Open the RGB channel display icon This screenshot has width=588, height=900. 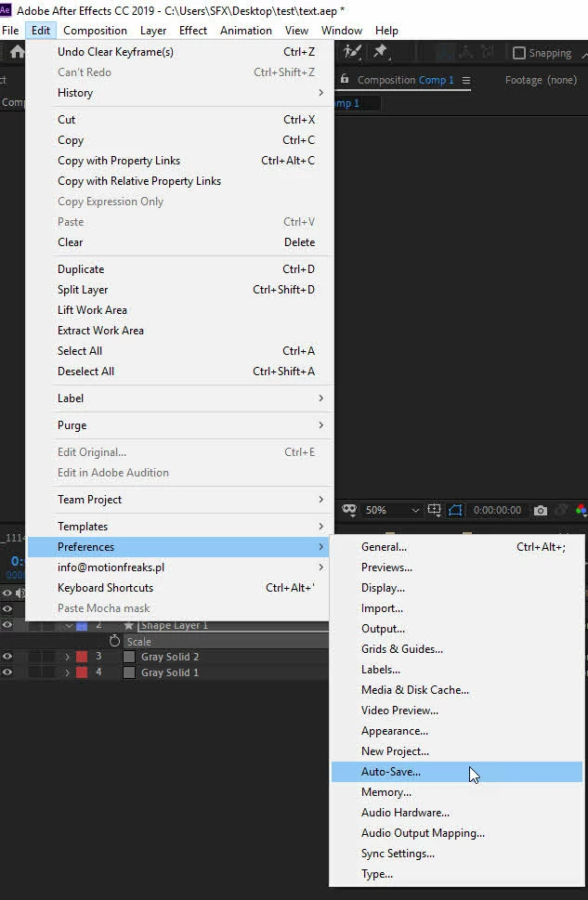pyautogui.click(x=581, y=510)
